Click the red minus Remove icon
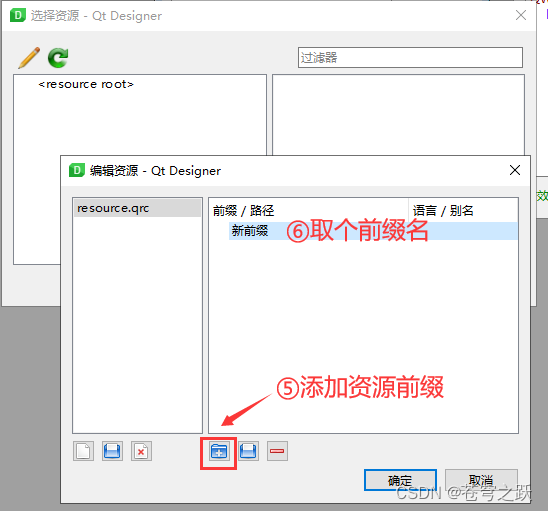Image resolution: width=548 pixels, height=511 pixels. tap(277, 451)
